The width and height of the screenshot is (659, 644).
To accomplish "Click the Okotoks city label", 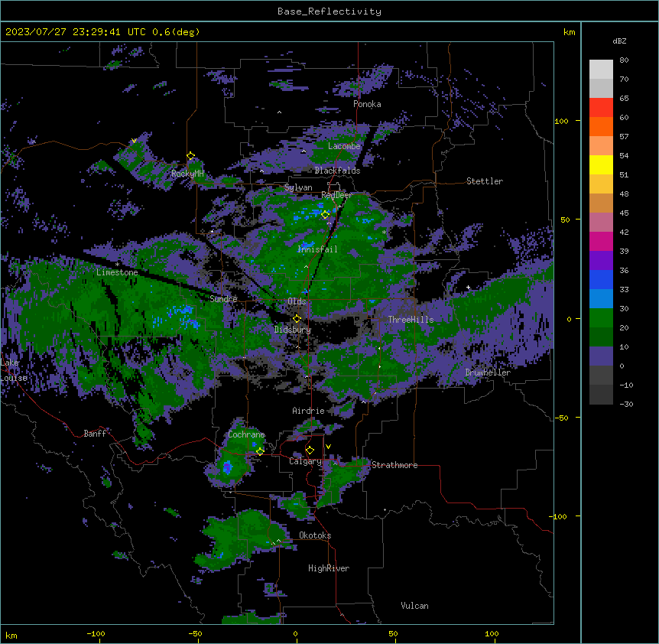I will [x=315, y=535].
